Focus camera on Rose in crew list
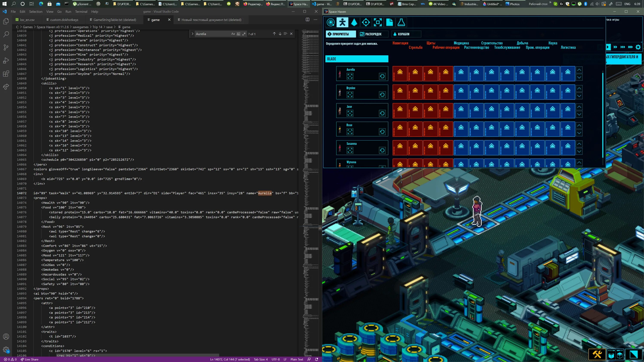This screenshot has height=362, width=644. (350, 132)
